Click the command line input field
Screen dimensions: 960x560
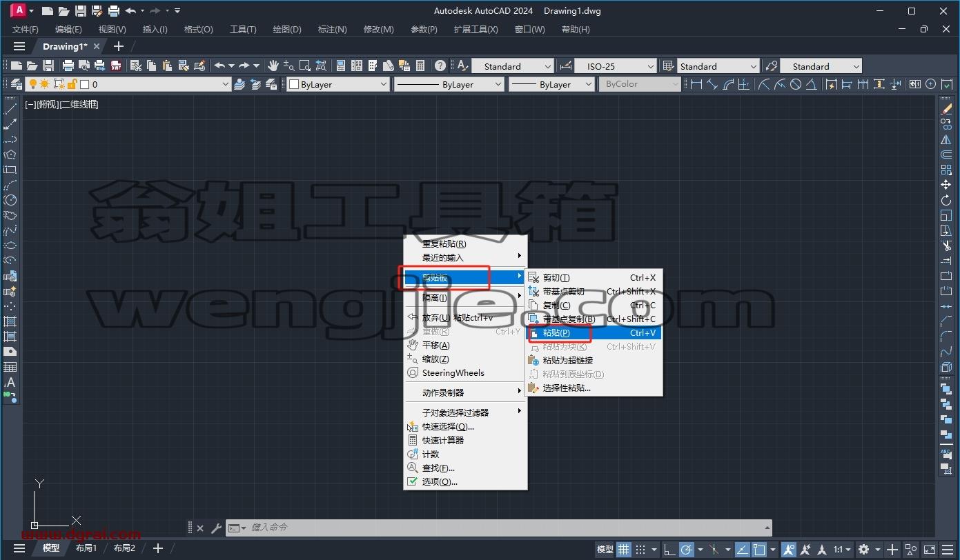tap(507, 528)
